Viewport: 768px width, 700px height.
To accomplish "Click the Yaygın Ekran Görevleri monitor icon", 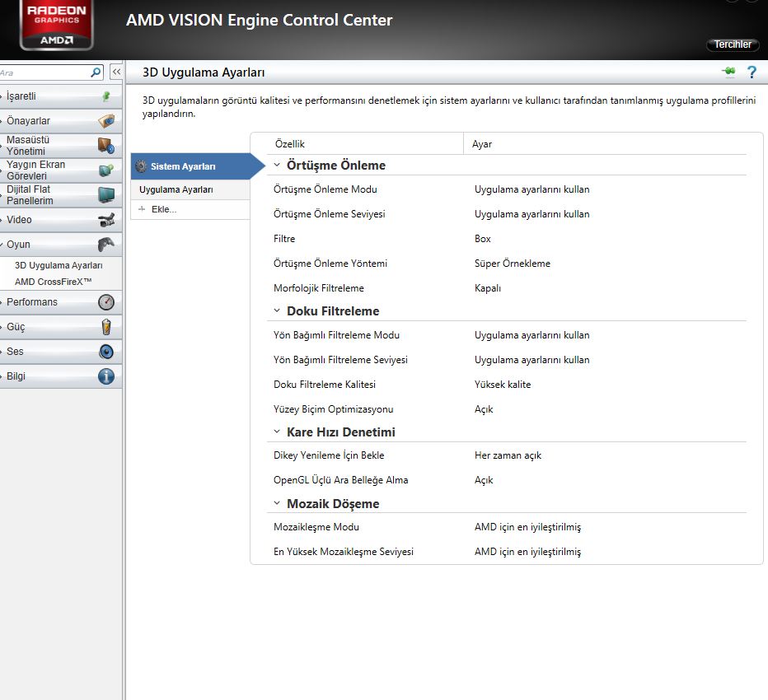I will [x=106, y=170].
